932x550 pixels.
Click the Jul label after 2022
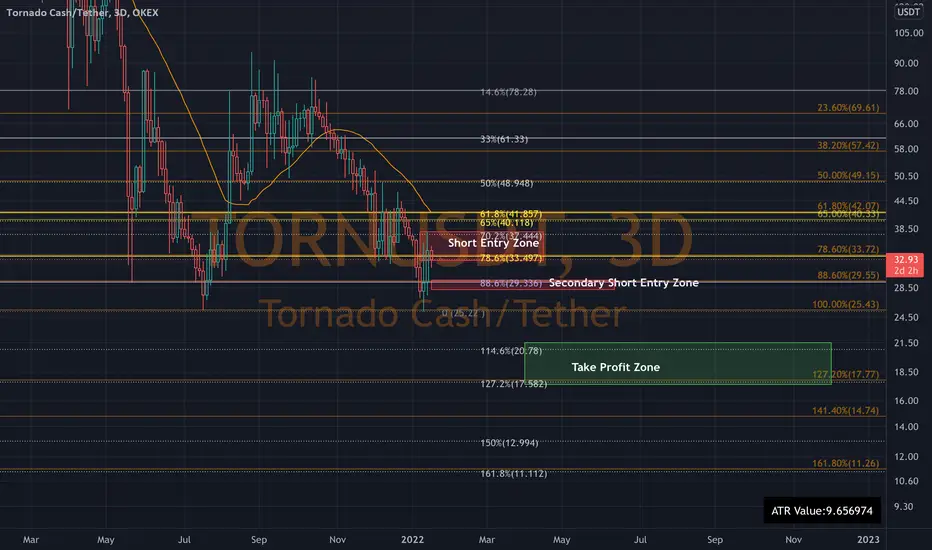tap(640, 539)
